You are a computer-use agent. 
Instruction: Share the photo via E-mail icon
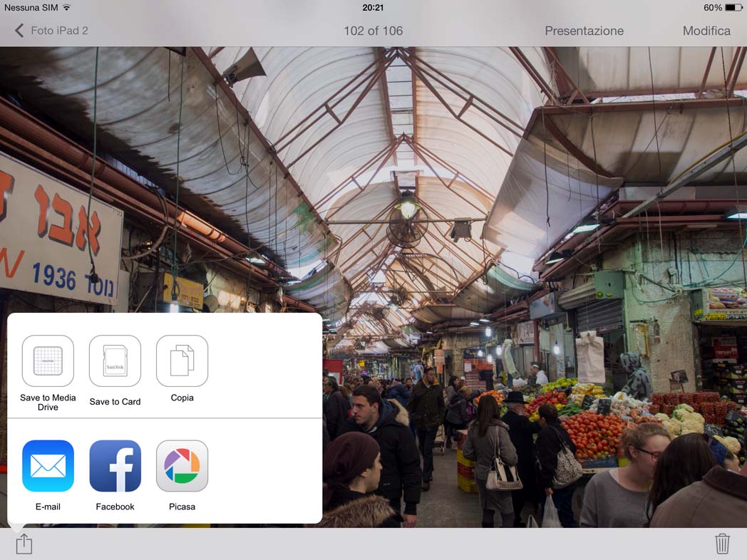[48, 466]
